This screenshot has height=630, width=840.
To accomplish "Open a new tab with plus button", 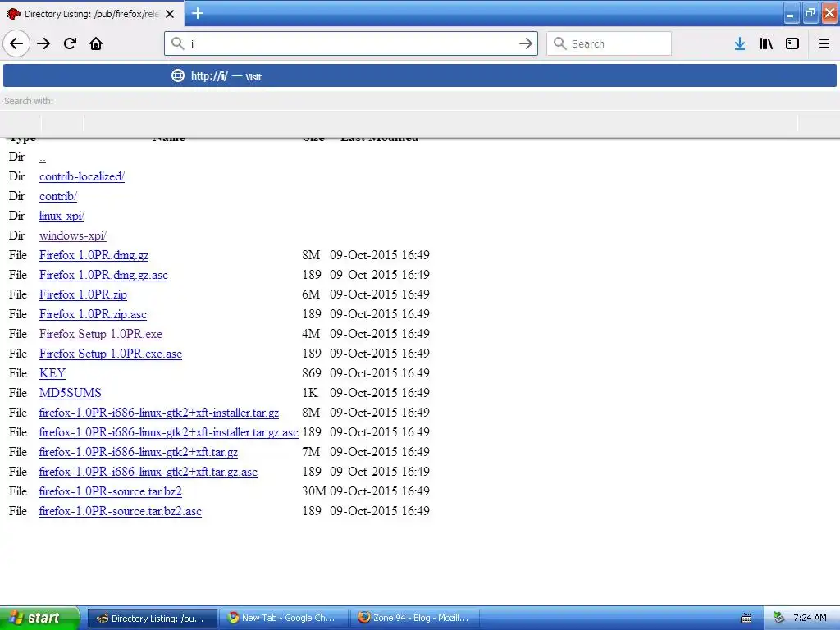I will coord(198,13).
